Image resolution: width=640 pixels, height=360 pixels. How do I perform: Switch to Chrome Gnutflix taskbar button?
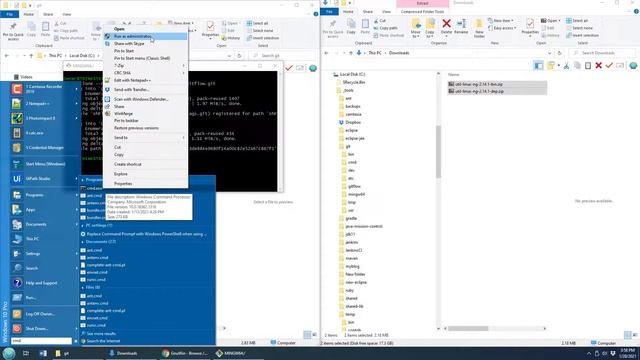point(184,353)
